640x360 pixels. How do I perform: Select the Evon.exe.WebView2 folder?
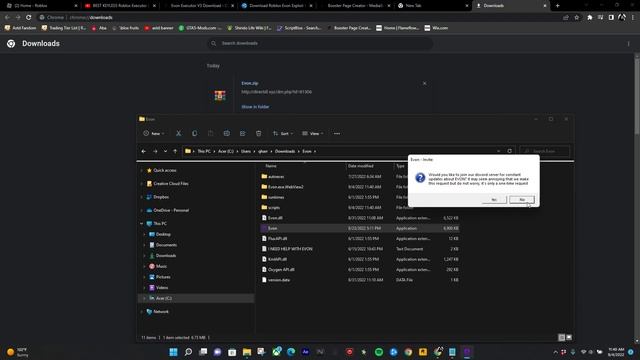click(x=286, y=187)
